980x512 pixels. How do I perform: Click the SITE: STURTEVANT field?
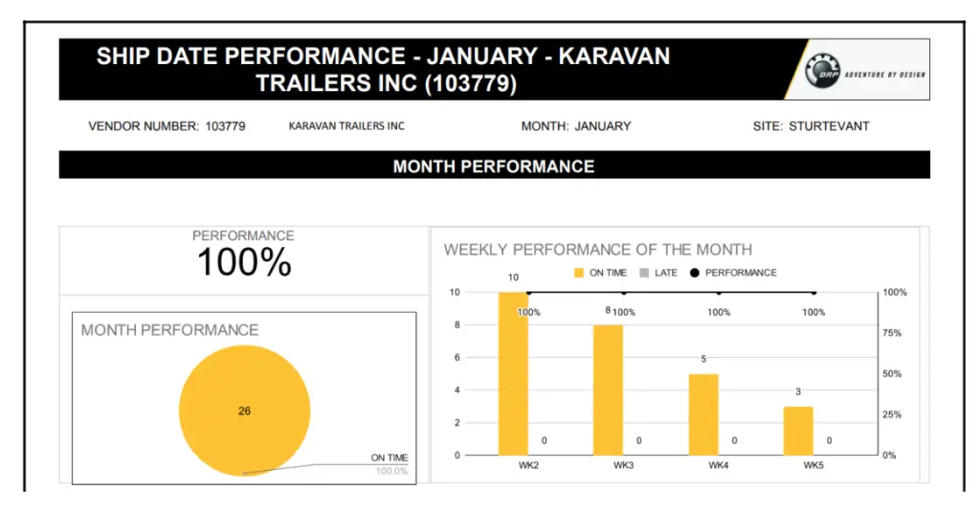pyautogui.click(x=811, y=126)
